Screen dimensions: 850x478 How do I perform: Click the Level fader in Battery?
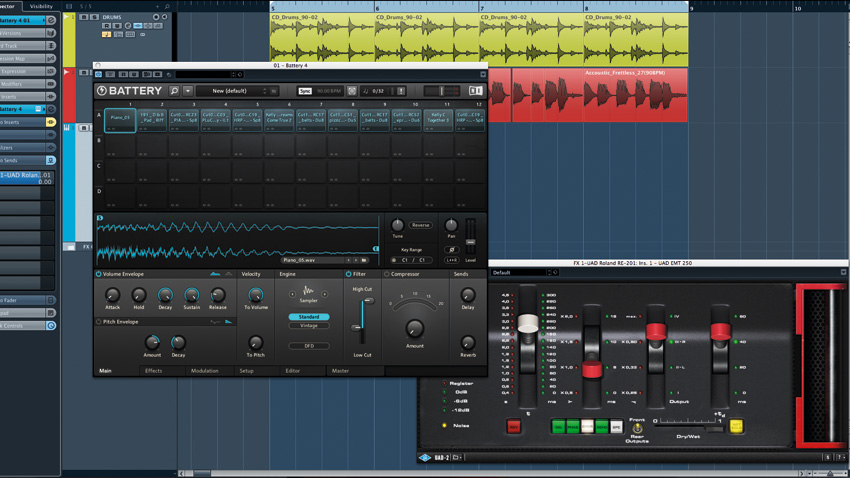[x=470, y=242]
